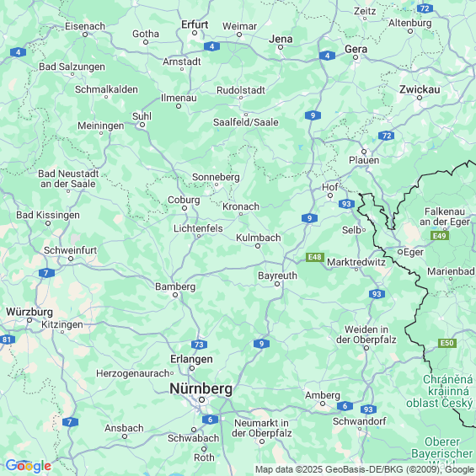Select the Weiden in der Oberpfalz label
This screenshot has width=476, height=476.
pyautogui.click(x=366, y=334)
